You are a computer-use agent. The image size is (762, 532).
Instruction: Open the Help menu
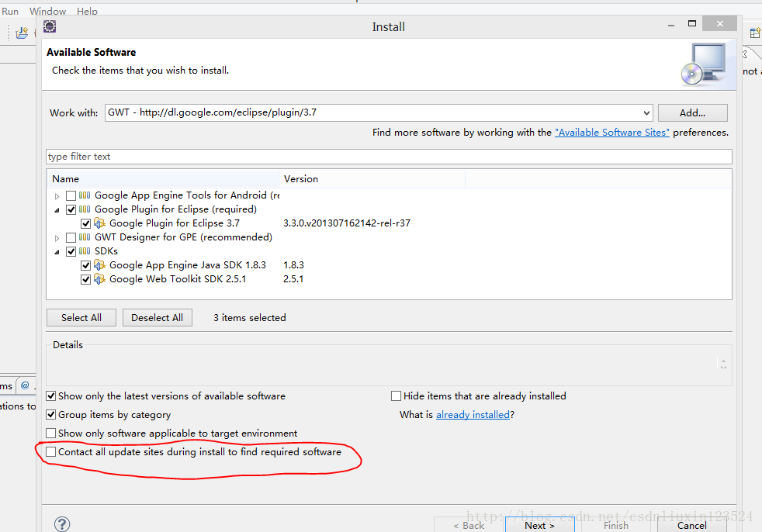pyautogui.click(x=87, y=11)
